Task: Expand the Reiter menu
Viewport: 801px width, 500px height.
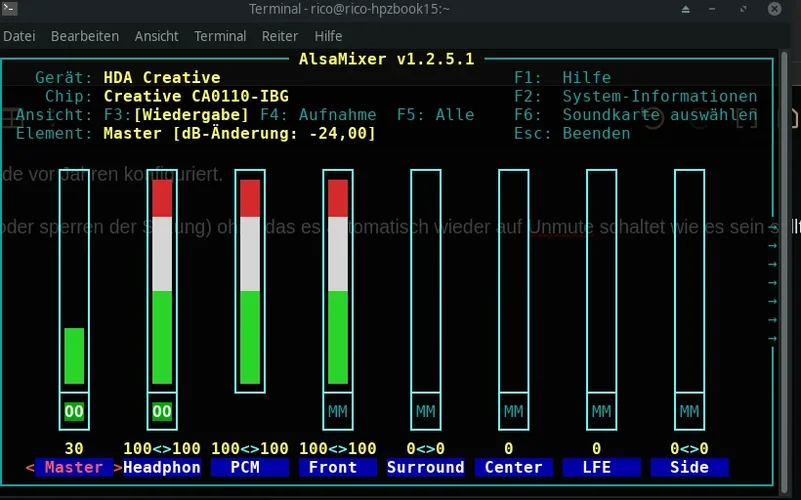Action: tap(280, 36)
